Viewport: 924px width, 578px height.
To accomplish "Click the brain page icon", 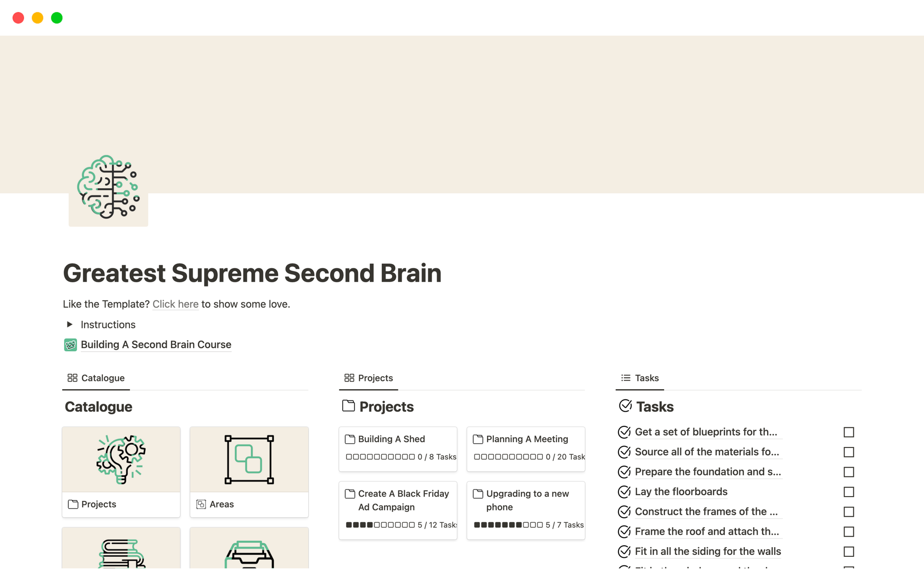I will 108,187.
